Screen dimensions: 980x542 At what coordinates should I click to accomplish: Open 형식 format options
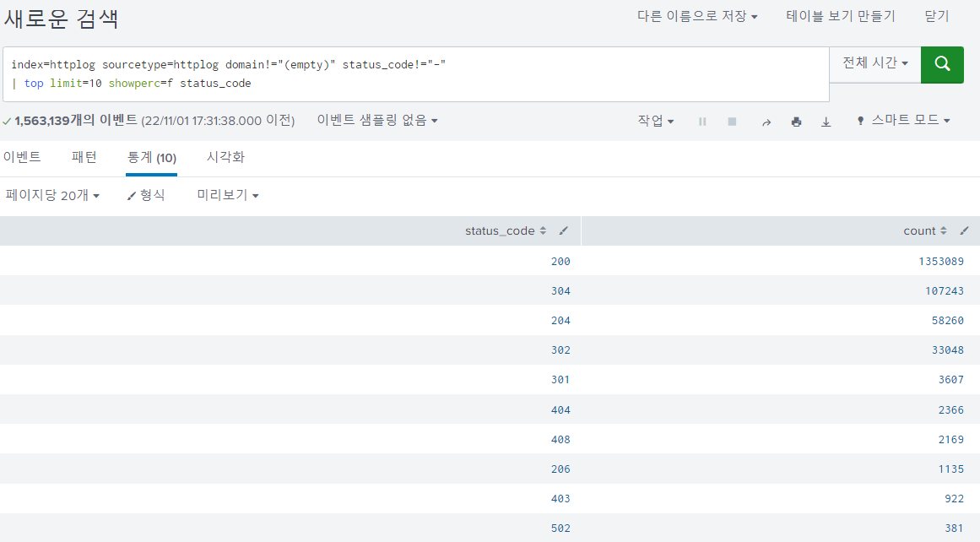(x=146, y=196)
